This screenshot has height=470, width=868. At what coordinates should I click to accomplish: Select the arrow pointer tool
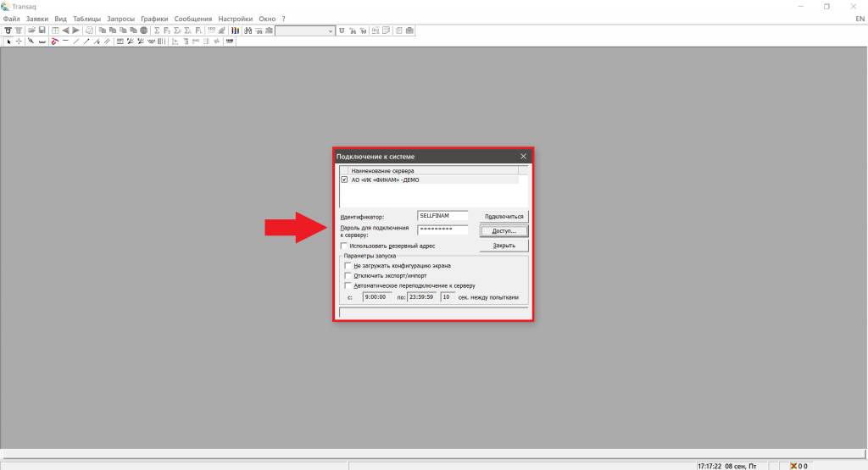click(8, 41)
